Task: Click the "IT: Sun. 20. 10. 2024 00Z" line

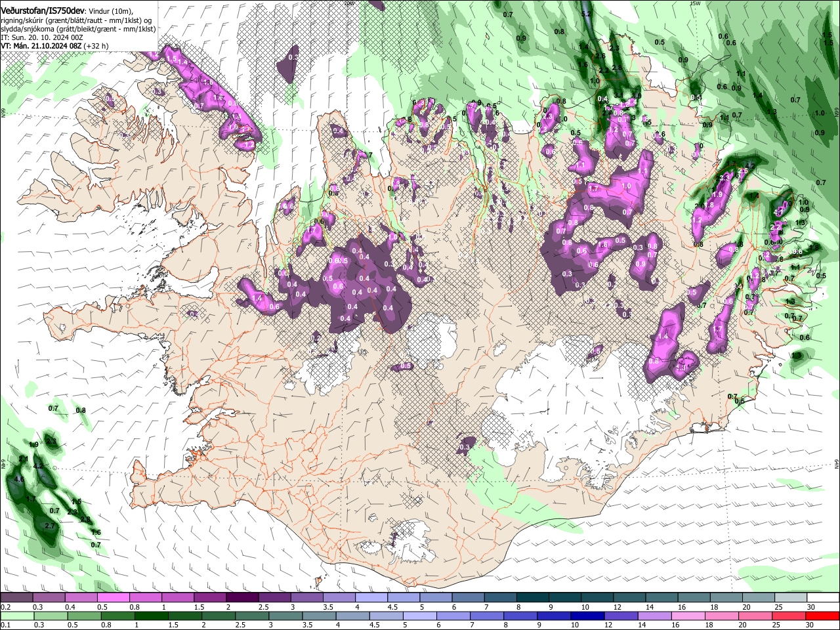Action: coord(41,37)
